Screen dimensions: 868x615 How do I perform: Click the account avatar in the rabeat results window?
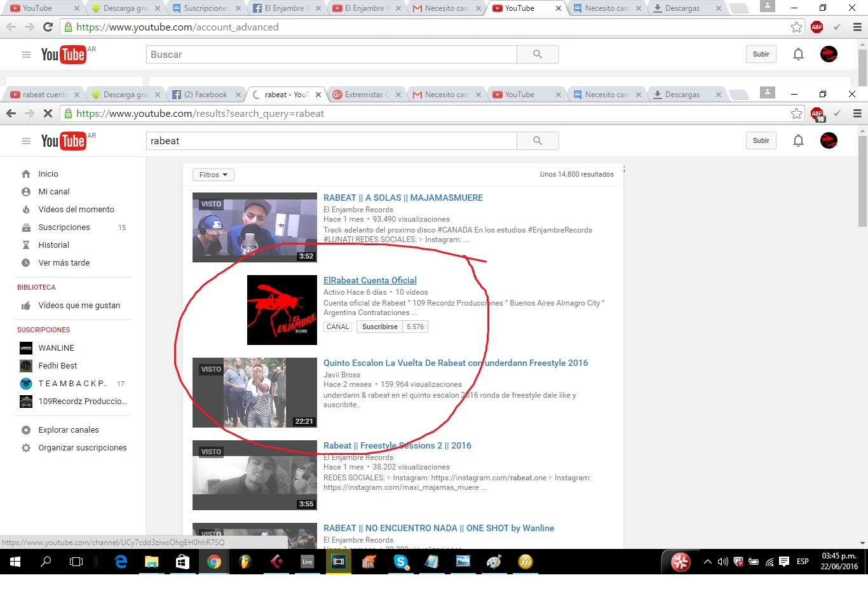point(829,140)
